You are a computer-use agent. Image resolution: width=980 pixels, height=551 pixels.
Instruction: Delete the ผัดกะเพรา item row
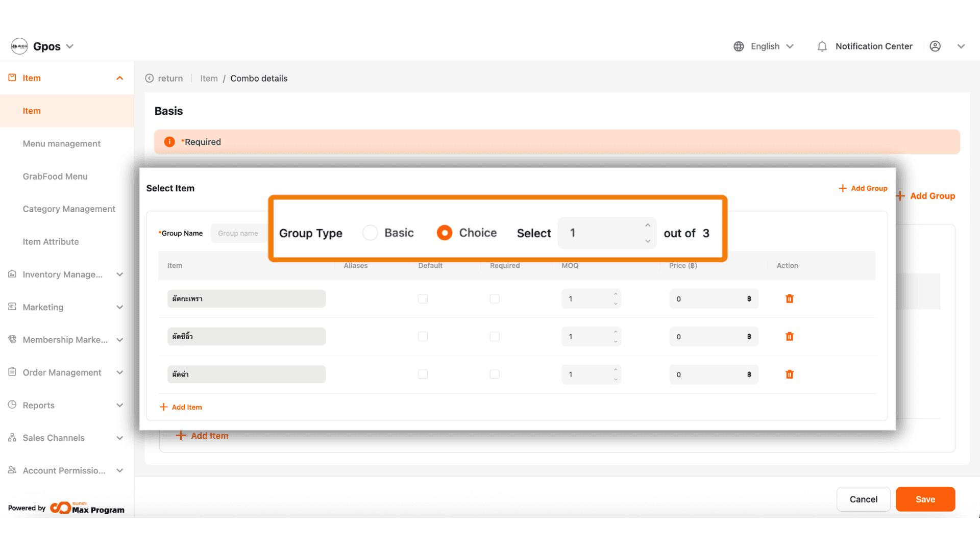pyautogui.click(x=790, y=299)
